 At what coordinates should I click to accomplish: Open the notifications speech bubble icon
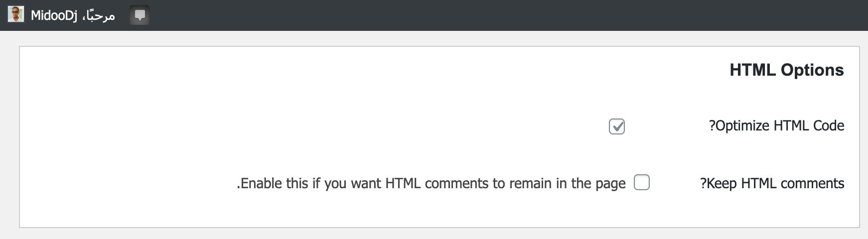tap(140, 15)
